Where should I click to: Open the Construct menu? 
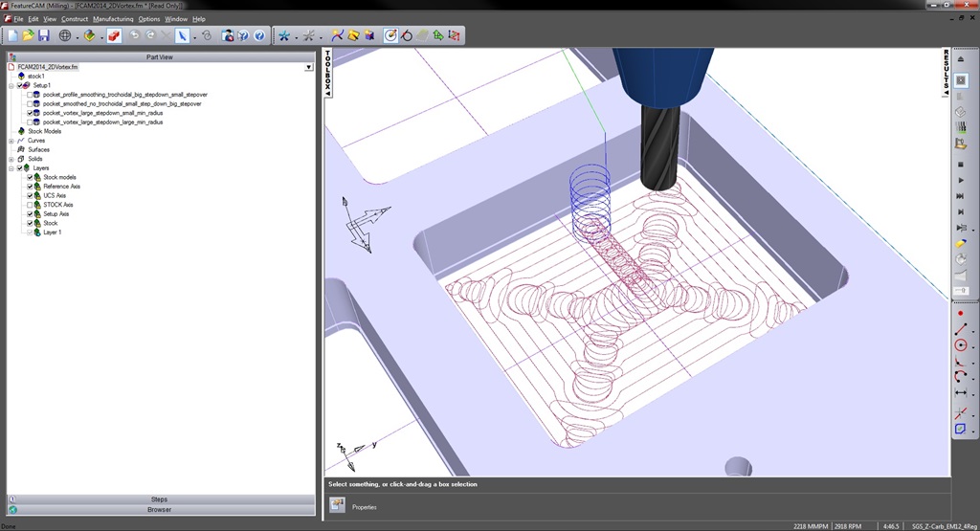pos(75,19)
